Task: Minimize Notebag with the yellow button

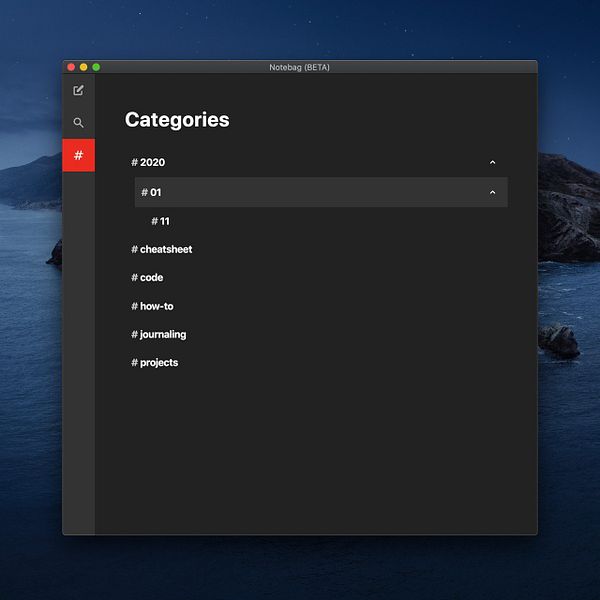Action: [x=83, y=67]
